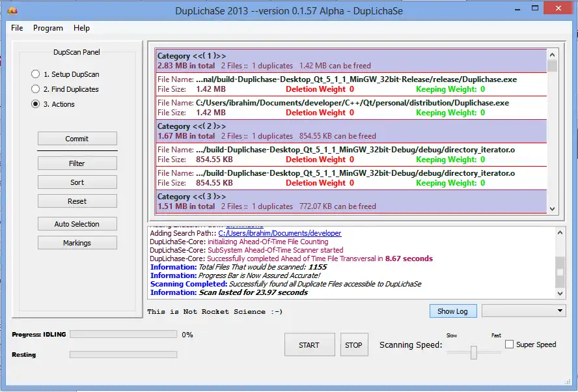Click the DupLichaSe app icon in title bar
578x392 pixels.
tap(12, 10)
